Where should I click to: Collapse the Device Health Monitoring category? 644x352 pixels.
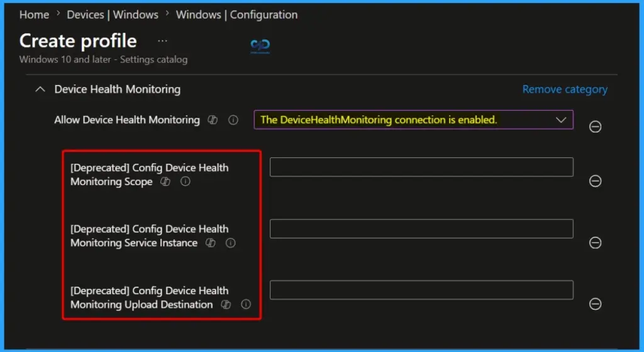[x=40, y=89]
